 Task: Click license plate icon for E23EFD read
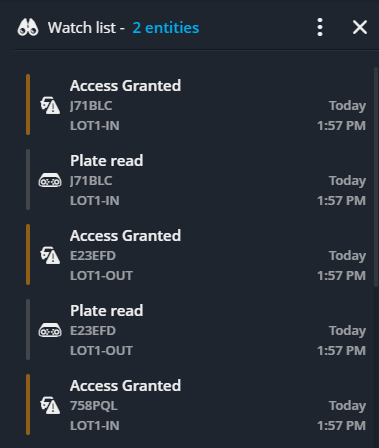click(x=50, y=330)
